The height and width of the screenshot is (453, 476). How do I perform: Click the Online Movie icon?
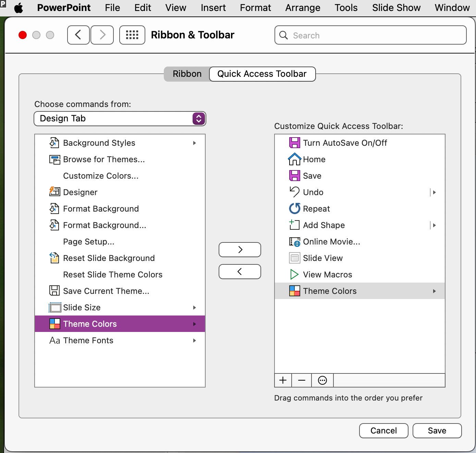tap(294, 241)
